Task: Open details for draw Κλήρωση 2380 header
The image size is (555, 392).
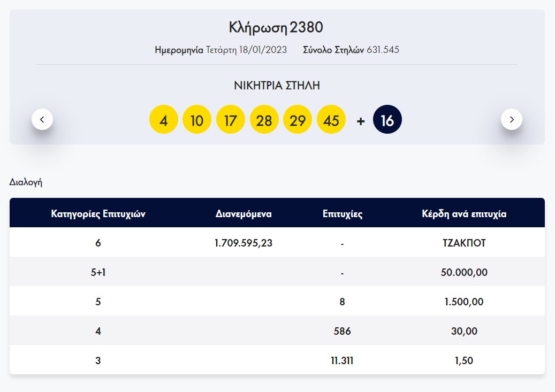Action: [277, 27]
